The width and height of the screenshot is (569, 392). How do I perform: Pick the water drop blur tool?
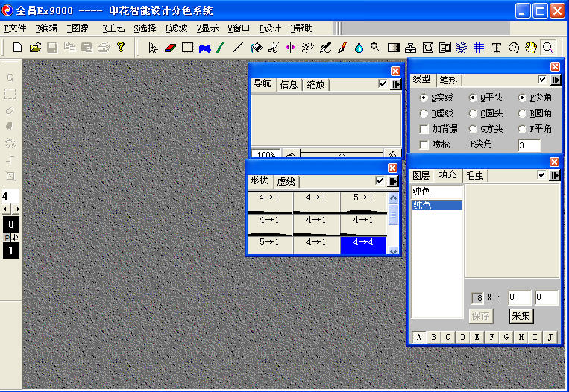359,48
